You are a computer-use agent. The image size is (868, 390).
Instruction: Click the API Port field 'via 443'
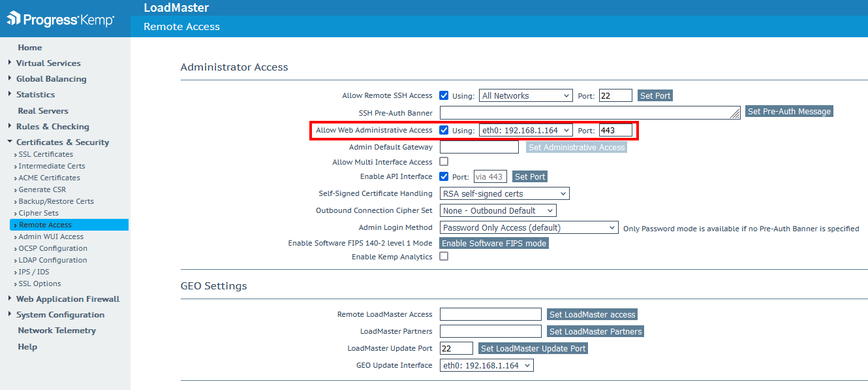tap(489, 176)
